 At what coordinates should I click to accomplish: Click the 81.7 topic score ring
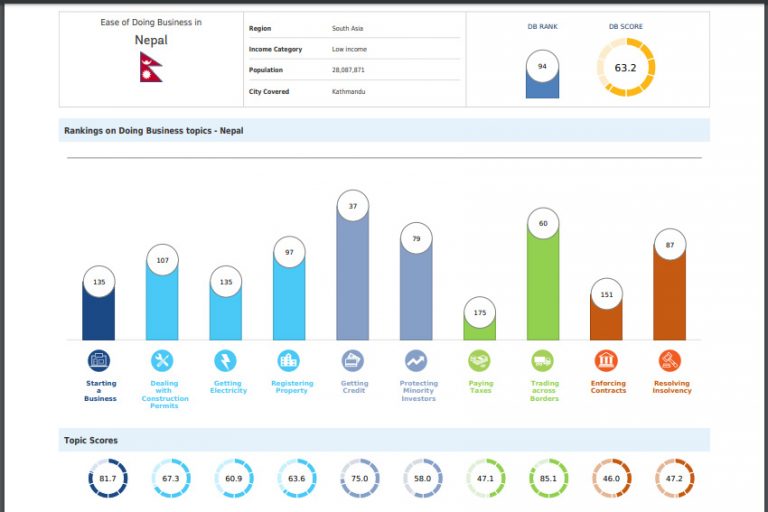(107, 479)
